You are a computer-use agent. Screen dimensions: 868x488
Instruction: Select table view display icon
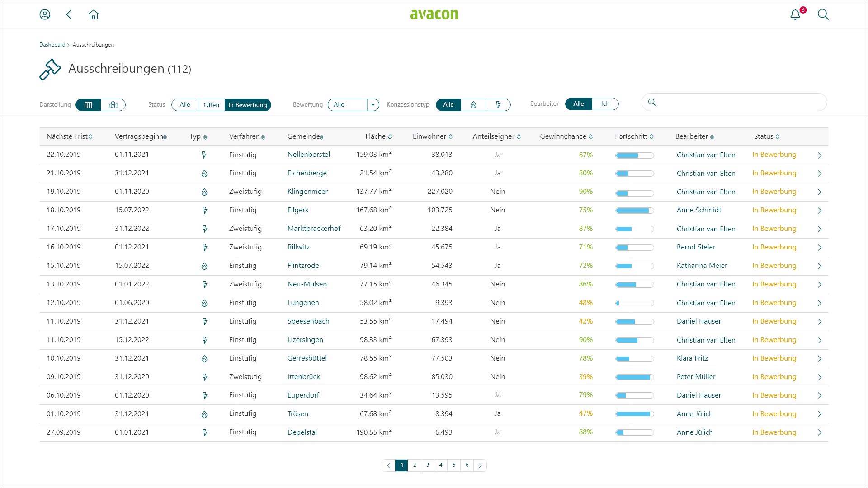[x=89, y=105]
